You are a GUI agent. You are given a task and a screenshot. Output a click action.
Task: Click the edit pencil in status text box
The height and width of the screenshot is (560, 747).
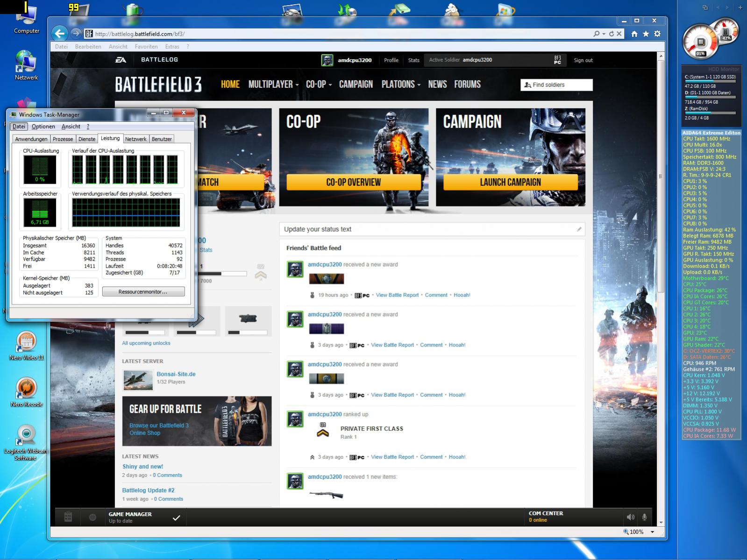pos(579,229)
